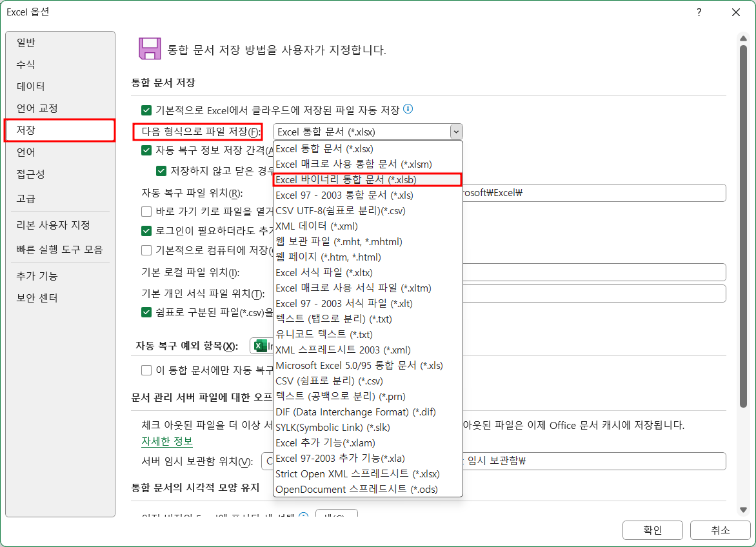The image size is (756, 547).
Task: Pick 웹 보관 파일 (*.mht, *.mhtml)
Action: pyautogui.click(x=368, y=241)
